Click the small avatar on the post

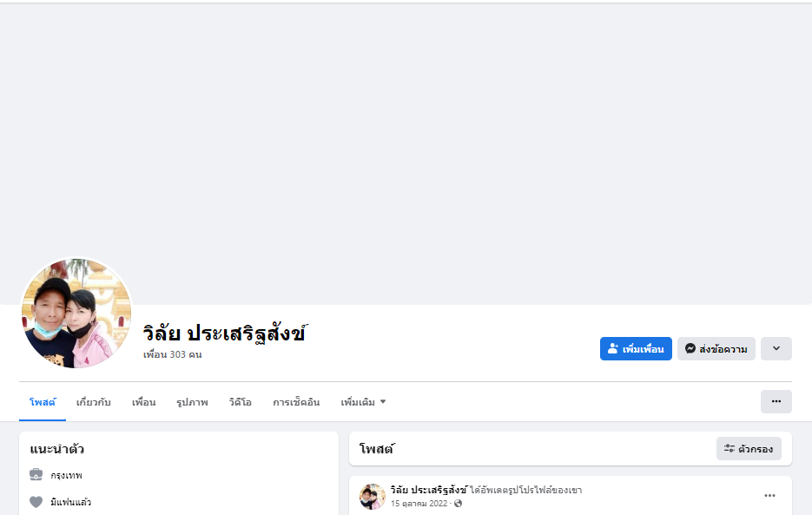372,496
